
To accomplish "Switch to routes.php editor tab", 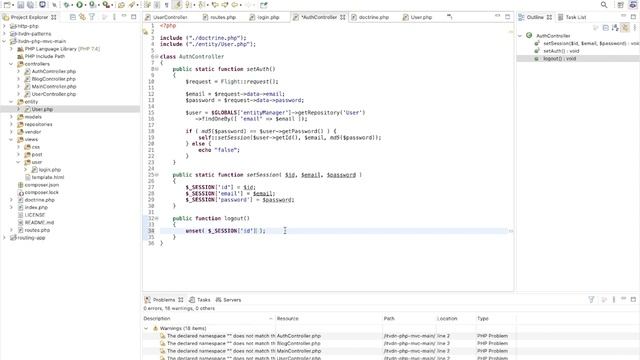I will tap(220, 17).
